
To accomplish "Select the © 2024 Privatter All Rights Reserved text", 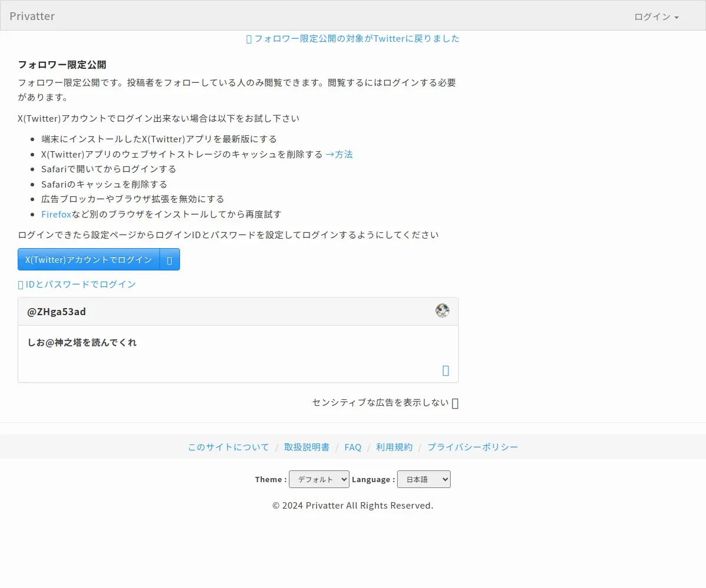I will 353,506.
